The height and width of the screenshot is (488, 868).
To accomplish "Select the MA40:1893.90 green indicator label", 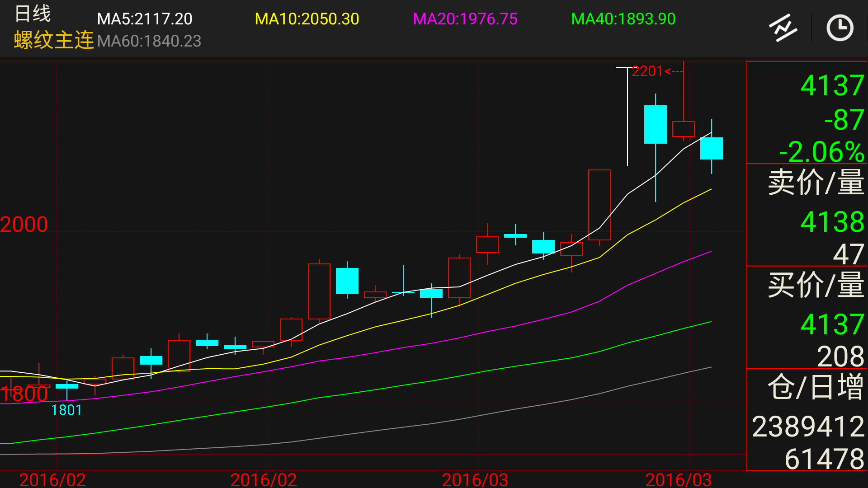I will (x=623, y=19).
